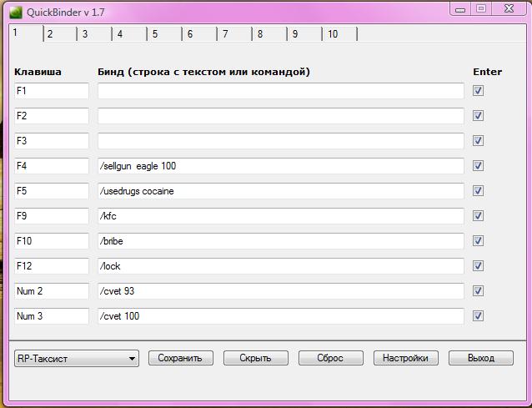532x408 pixels.
Task: Open tab 9
Action: [x=304, y=34]
